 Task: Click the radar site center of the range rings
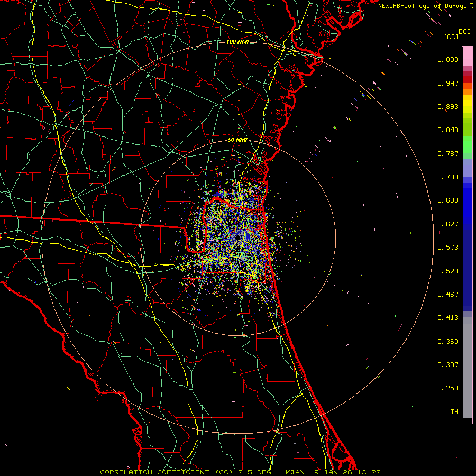pyautogui.click(x=237, y=237)
